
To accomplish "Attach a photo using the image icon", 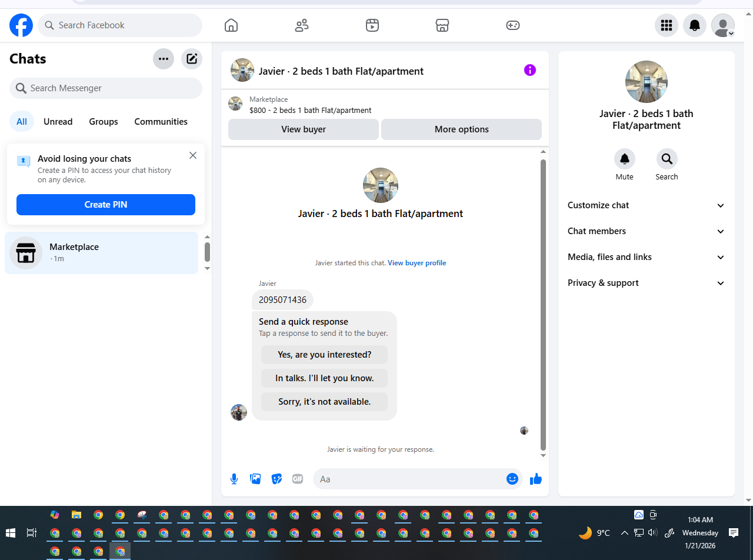I will pyautogui.click(x=255, y=479).
